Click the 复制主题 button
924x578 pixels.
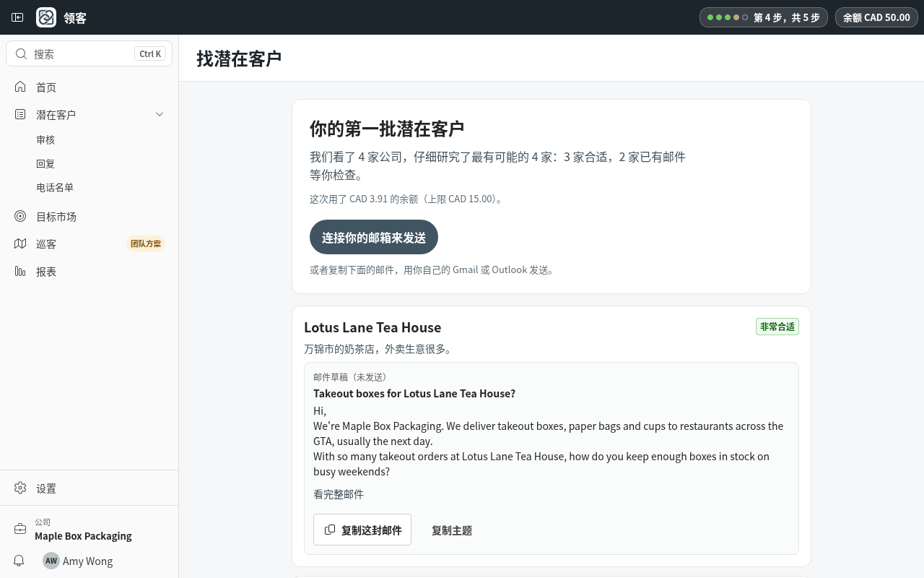tap(452, 530)
